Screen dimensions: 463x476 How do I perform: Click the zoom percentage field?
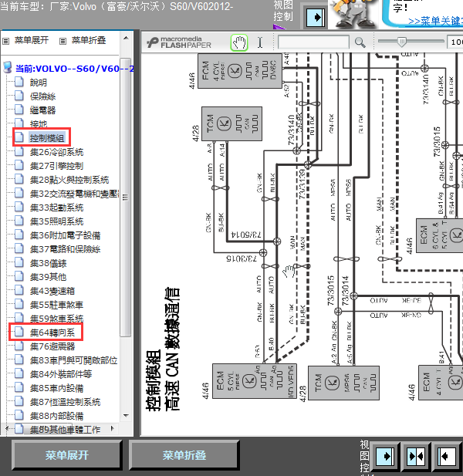point(455,42)
